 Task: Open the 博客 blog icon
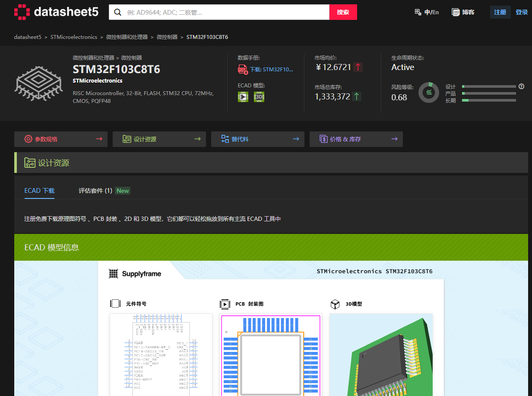coord(456,12)
